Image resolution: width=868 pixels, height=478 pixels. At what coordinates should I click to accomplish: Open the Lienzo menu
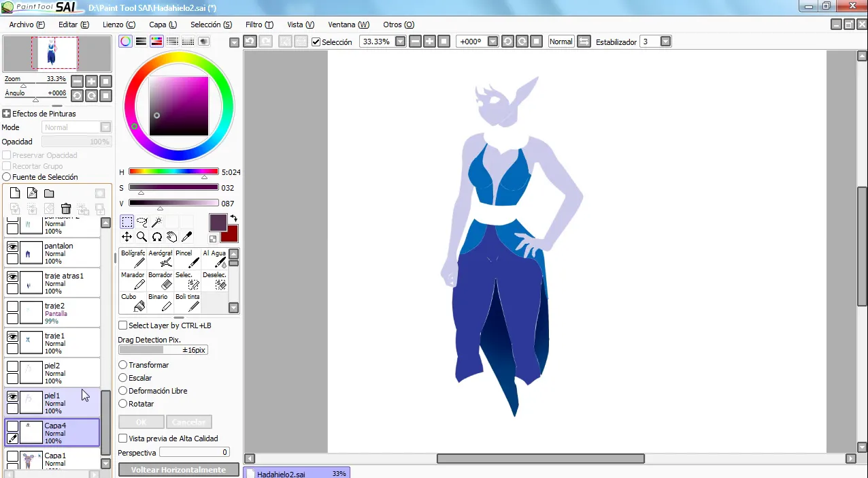click(119, 25)
